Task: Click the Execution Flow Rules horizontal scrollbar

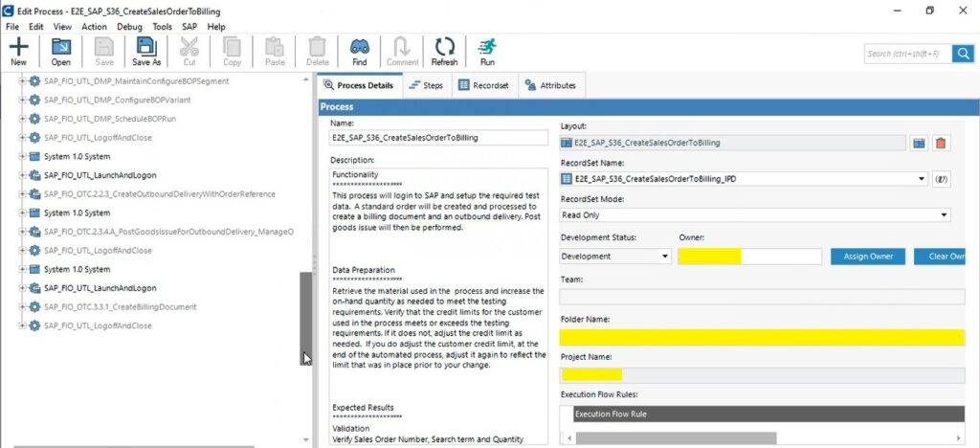Action: pos(677,438)
